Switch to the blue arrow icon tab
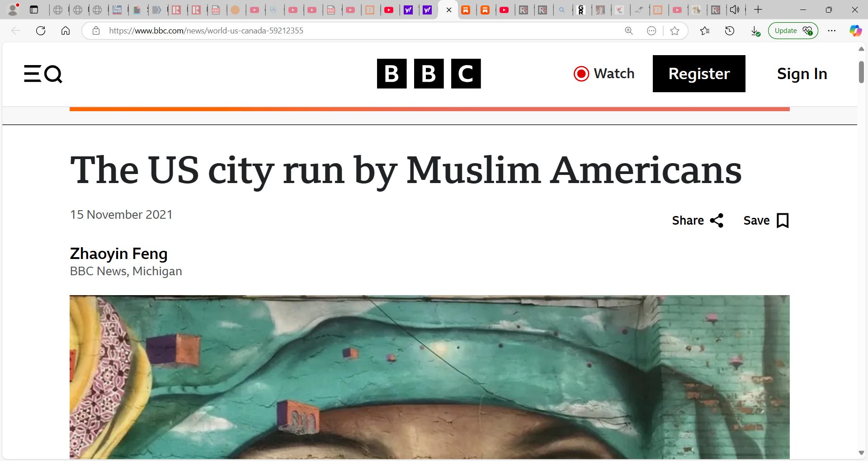868x461 pixels. click(156, 9)
